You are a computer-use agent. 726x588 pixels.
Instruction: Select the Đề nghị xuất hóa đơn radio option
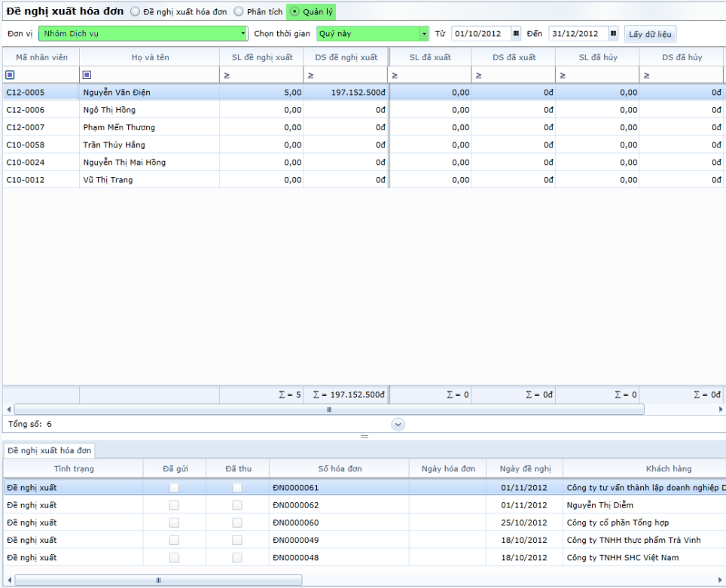136,12
